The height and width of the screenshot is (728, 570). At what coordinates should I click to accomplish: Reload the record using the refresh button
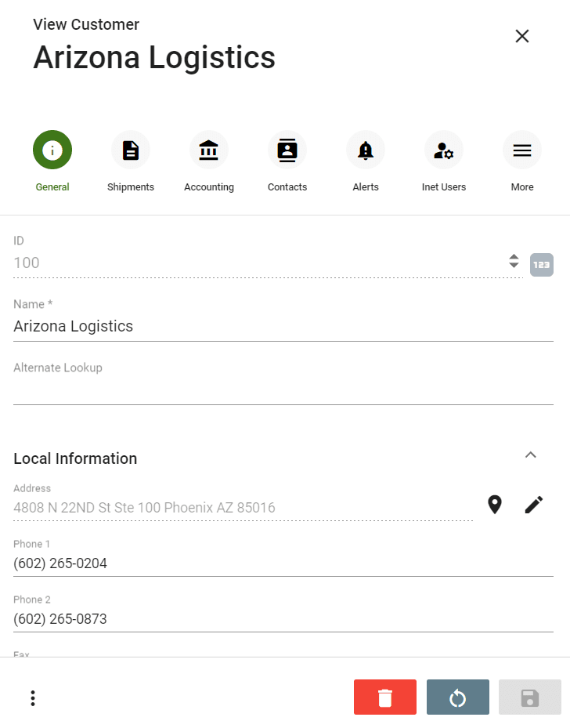457,697
